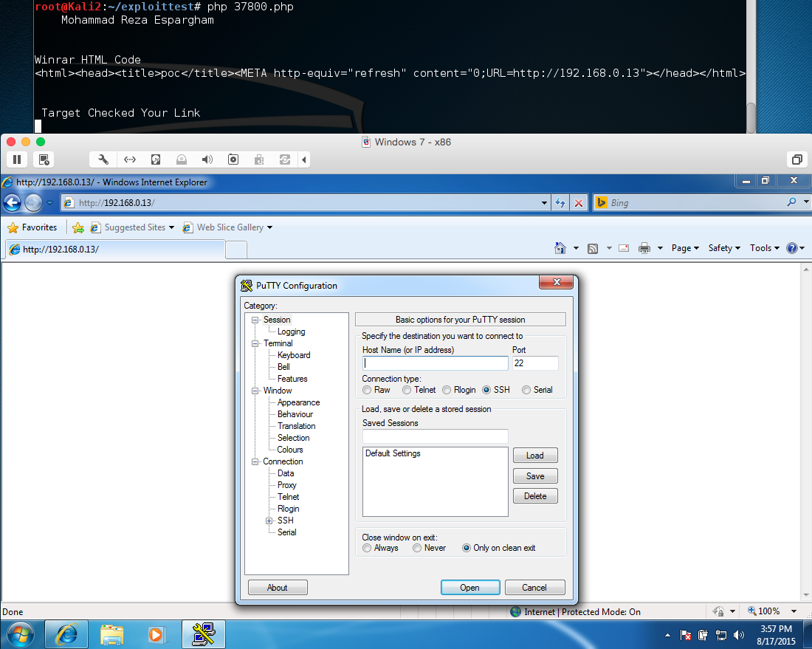Open the Home page icon in IE command bar
Image resolution: width=812 pixels, height=649 pixels.
(560, 248)
